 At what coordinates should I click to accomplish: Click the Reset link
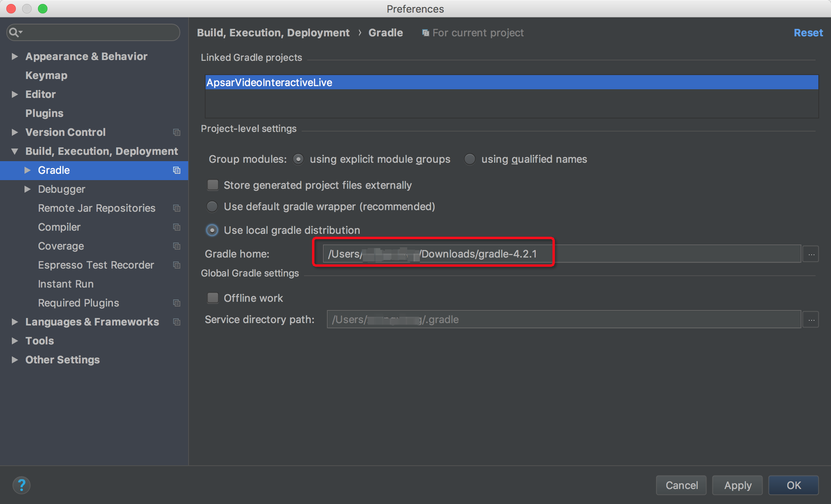pos(808,33)
